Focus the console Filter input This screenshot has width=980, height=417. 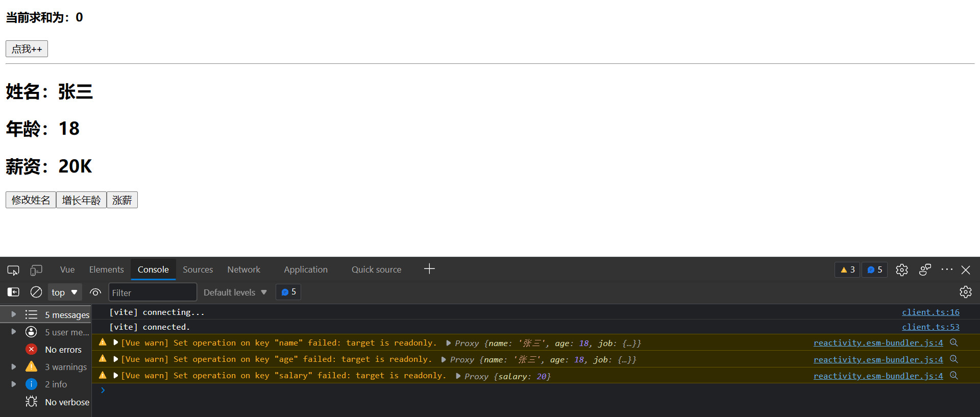[x=153, y=292]
